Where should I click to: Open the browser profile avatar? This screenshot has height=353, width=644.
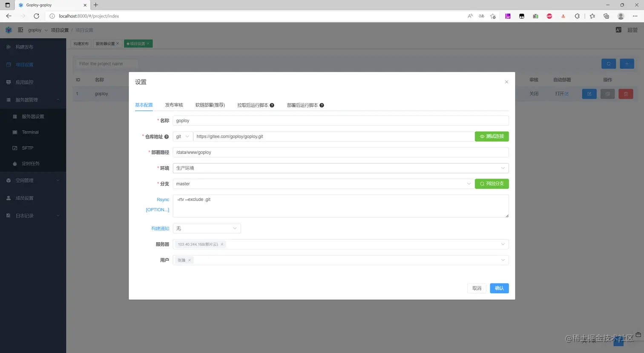[x=621, y=16]
